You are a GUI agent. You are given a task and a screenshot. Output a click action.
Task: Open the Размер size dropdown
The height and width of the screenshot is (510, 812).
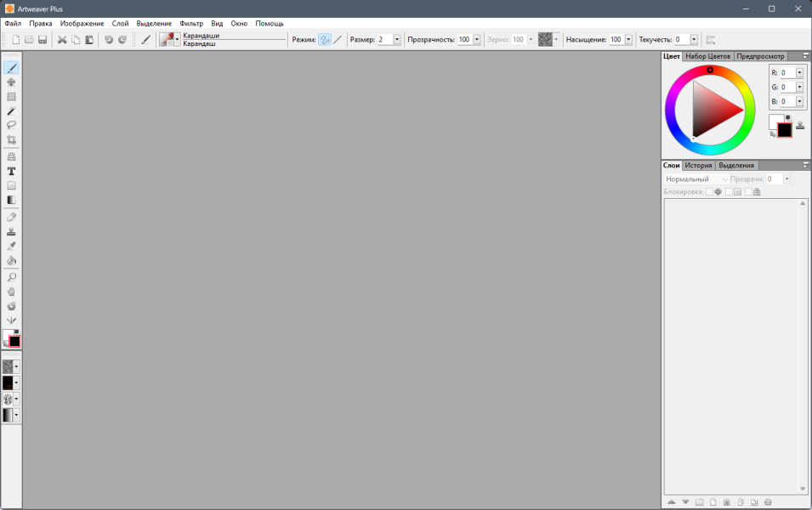pos(397,40)
